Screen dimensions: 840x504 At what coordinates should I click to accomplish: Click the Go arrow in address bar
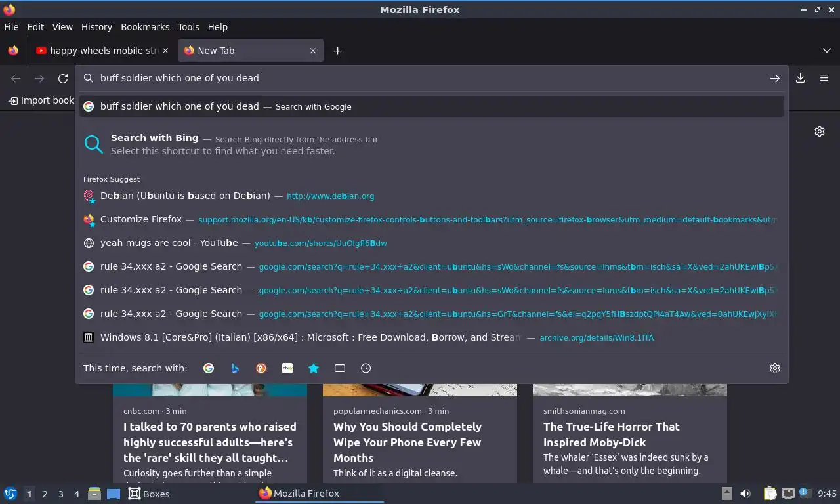pyautogui.click(x=774, y=78)
